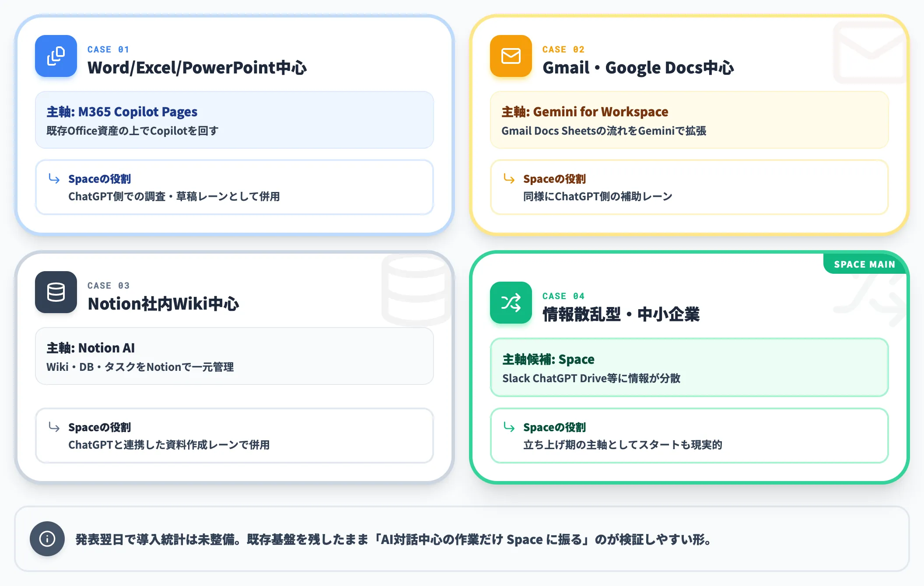Click Spaceの役割 title in Case 04 card
The image size is (924, 586).
pyautogui.click(x=555, y=427)
